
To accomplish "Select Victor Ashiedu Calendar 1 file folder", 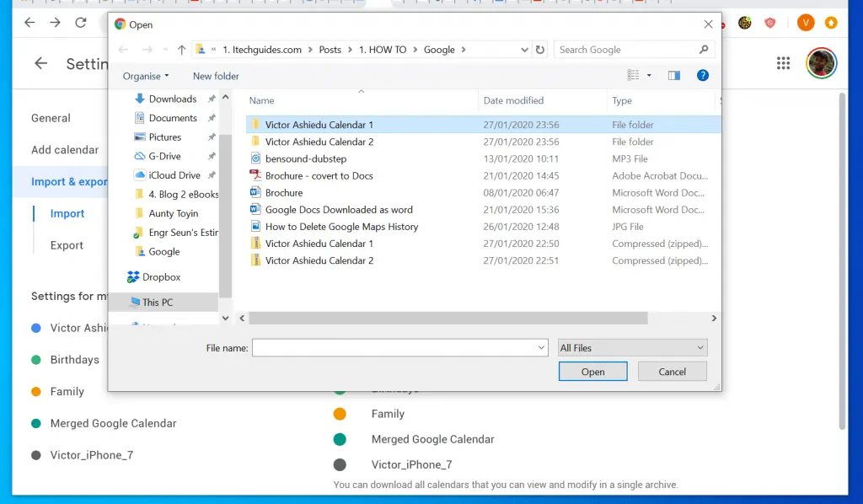I will [319, 125].
